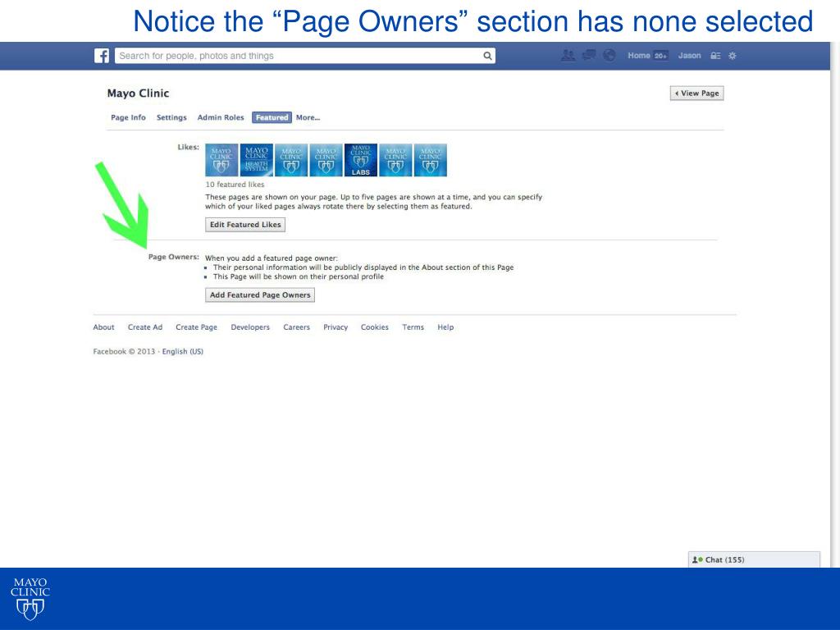Viewport: 840px width, 630px height.
Task: Select the Featured tab
Action: [272, 117]
